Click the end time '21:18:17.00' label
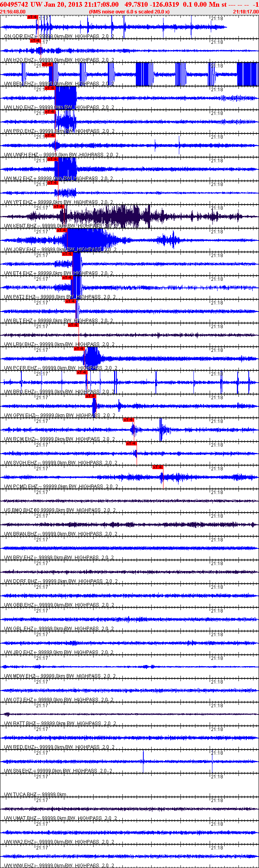 246,12
